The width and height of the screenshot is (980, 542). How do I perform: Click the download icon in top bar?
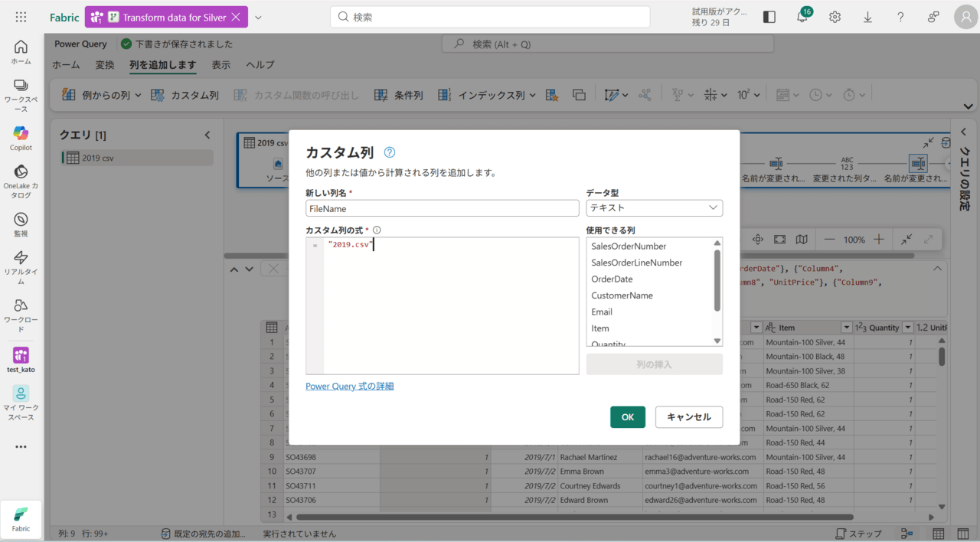click(x=867, y=17)
